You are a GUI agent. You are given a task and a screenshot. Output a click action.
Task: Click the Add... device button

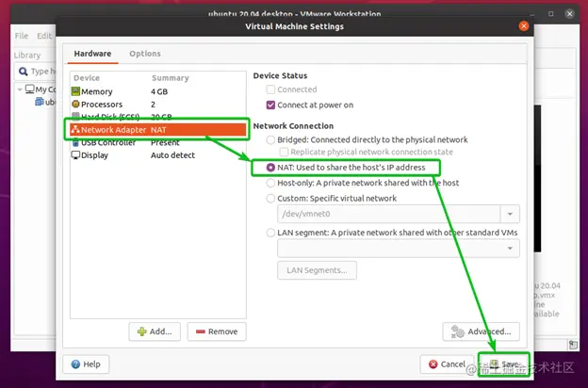click(155, 331)
